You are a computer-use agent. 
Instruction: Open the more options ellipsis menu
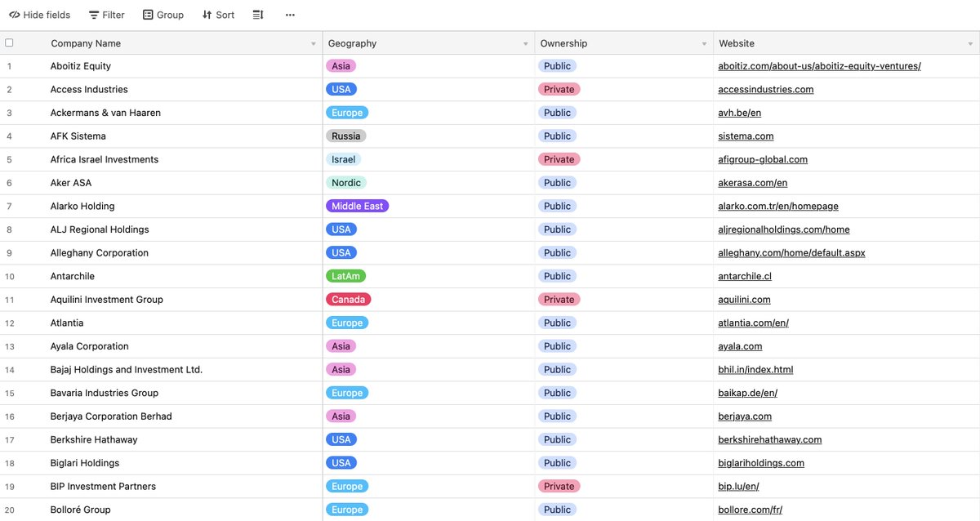pos(290,15)
